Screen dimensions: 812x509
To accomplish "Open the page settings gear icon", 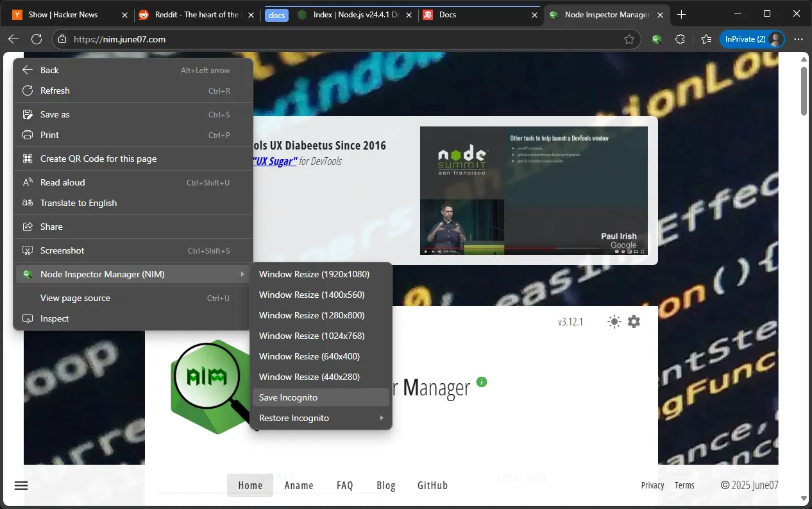I will [x=634, y=322].
